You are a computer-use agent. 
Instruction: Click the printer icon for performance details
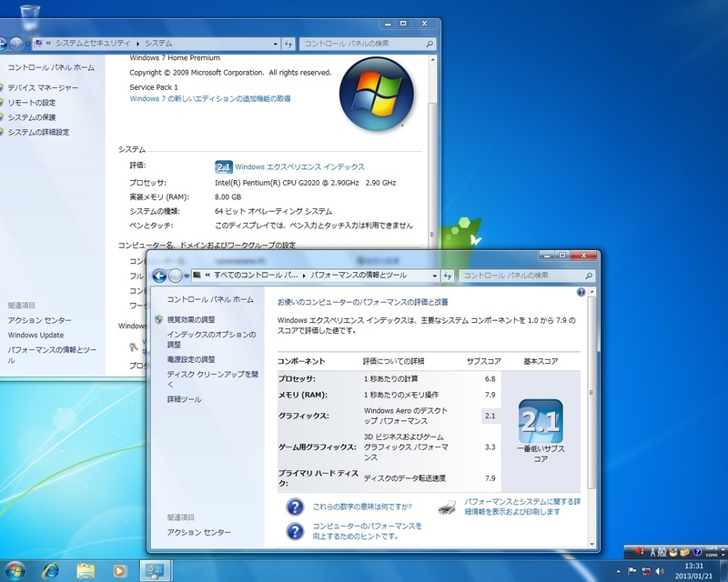tap(447, 507)
